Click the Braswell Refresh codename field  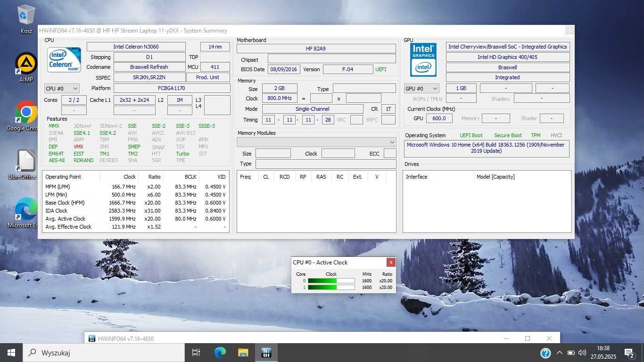(149, 67)
